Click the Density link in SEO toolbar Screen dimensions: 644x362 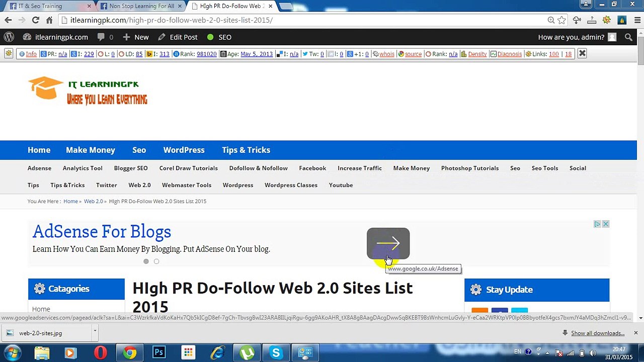click(x=477, y=54)
